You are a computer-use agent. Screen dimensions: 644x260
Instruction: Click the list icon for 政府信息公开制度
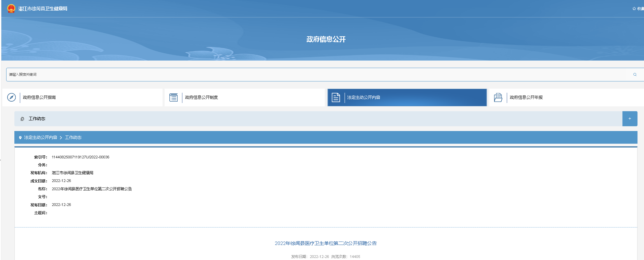[173, 97]
